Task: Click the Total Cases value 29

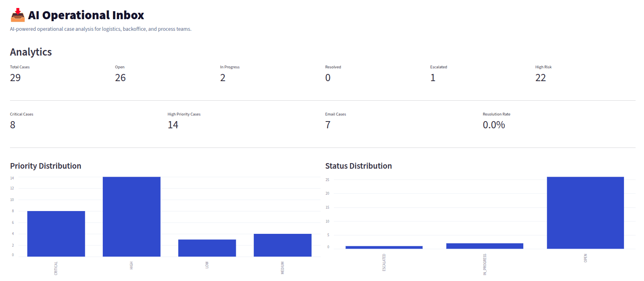Action: (x=15, y=78)
